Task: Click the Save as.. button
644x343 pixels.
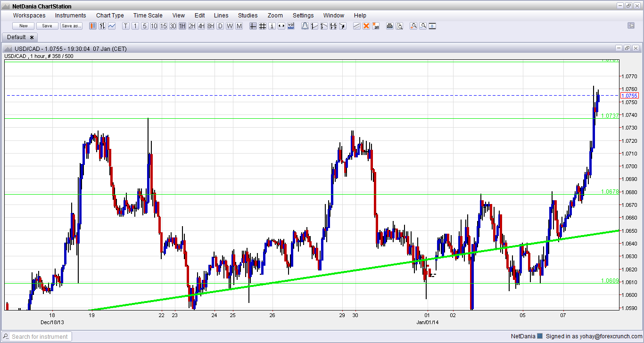Action: 71,26
